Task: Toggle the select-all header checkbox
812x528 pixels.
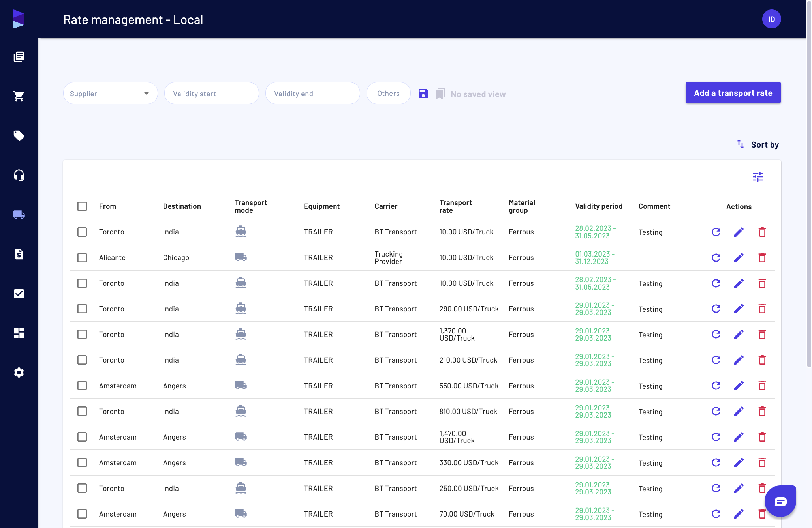Action: 82,206
